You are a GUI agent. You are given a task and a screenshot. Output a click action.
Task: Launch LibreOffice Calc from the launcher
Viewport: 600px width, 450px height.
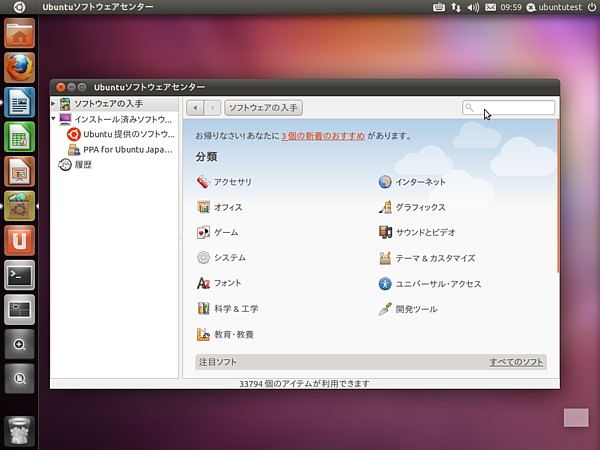(x=20, y=137)
